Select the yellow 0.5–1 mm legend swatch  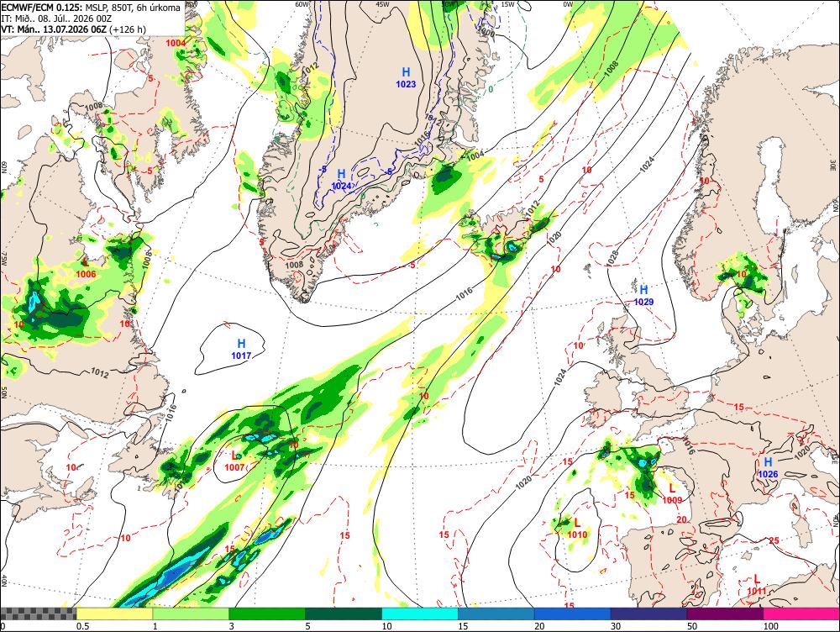coord(114,614)
